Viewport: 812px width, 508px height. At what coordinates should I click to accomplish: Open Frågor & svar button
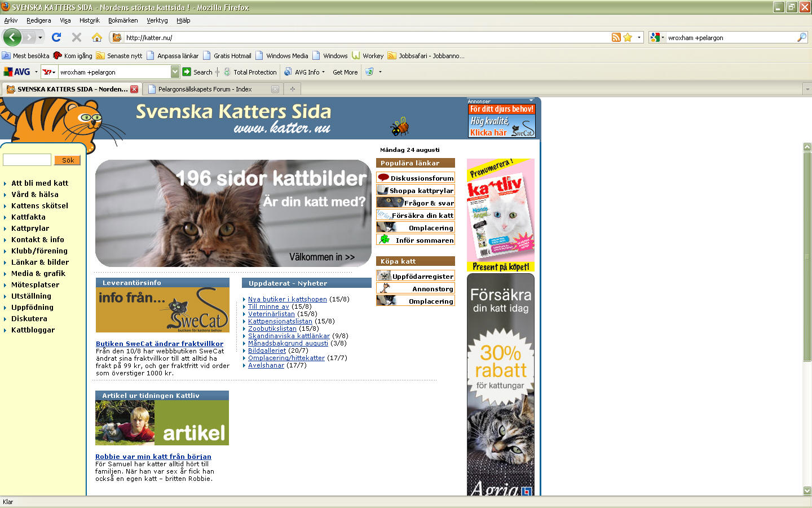416,203
